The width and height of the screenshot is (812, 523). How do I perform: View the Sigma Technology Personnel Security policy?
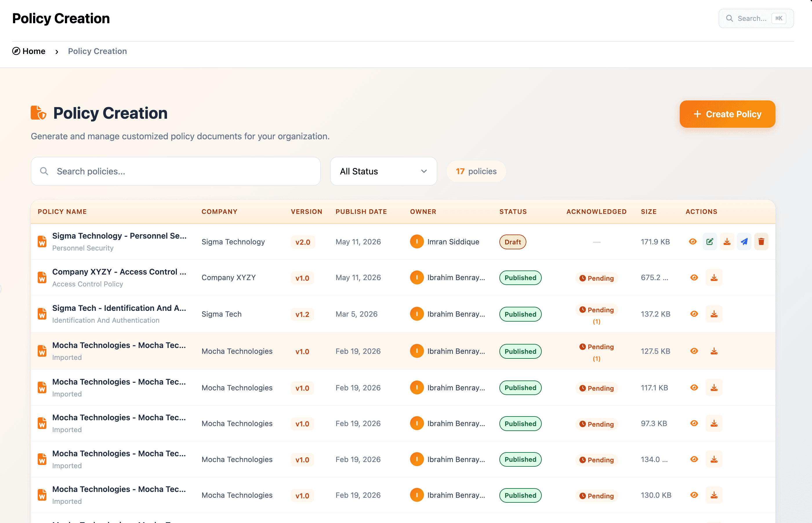coord(693,241)
